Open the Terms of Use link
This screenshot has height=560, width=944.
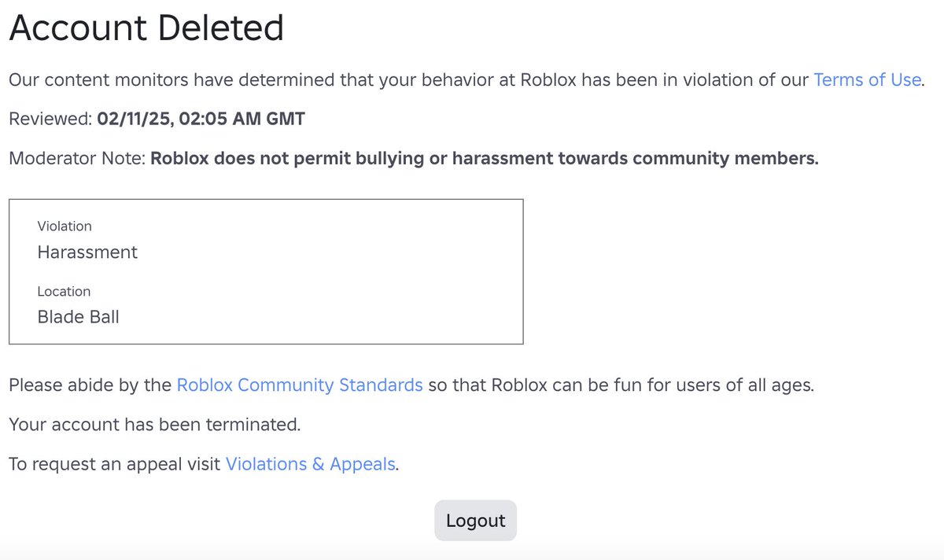pyautogui.click(x=867, y=79)
